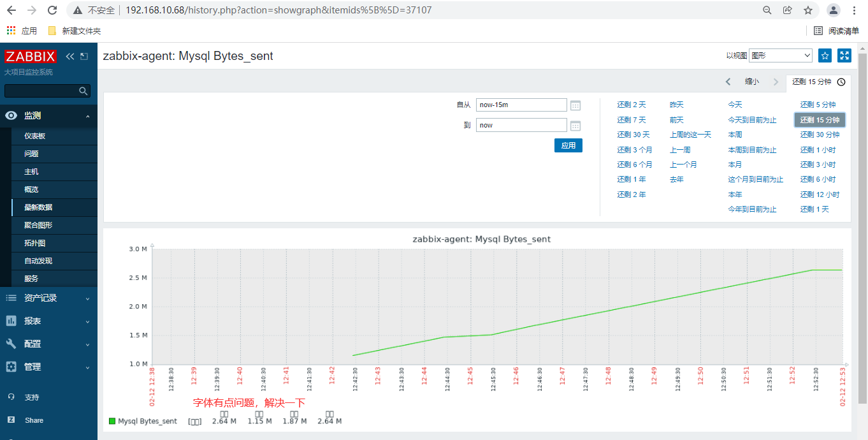Click the sidebar search input box
This screenshot has width=868, height=440.
tap(47, 91)
